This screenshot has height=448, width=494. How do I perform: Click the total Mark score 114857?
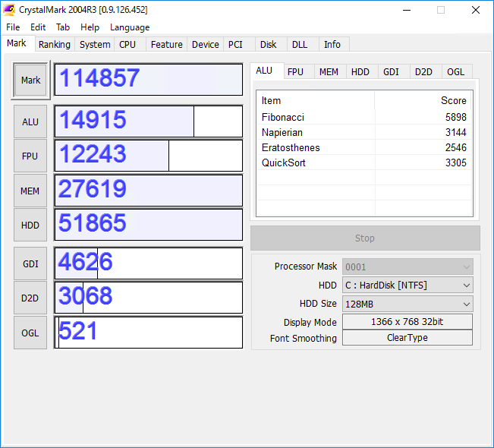(149, 80)
